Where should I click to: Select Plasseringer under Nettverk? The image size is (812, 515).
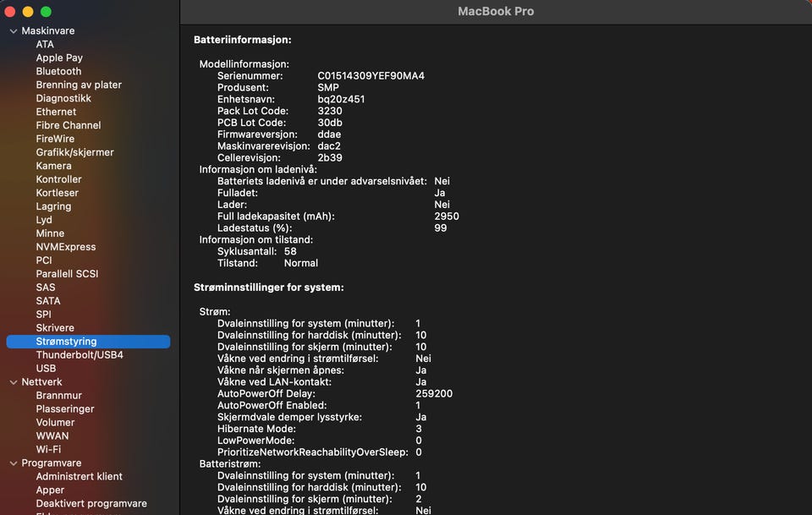[x=65, y=409]
